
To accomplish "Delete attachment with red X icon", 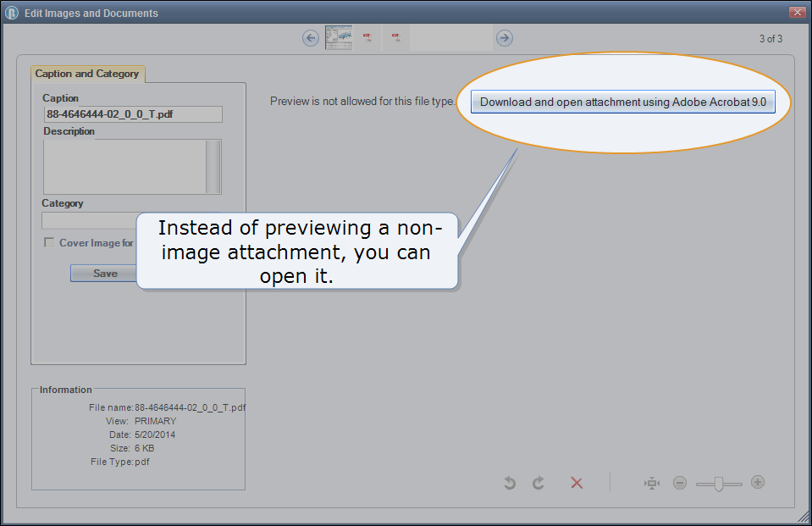I will [x=577, y=483].
